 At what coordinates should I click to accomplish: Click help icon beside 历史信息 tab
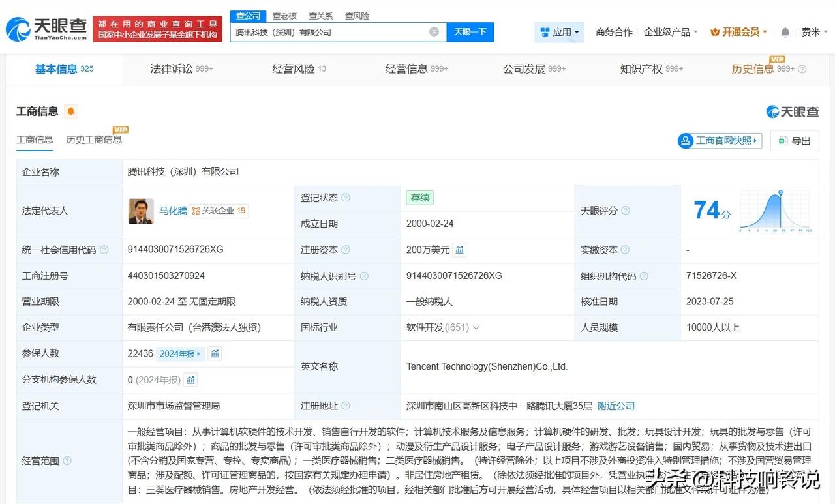pyautogui.click(x=802, y=69)
